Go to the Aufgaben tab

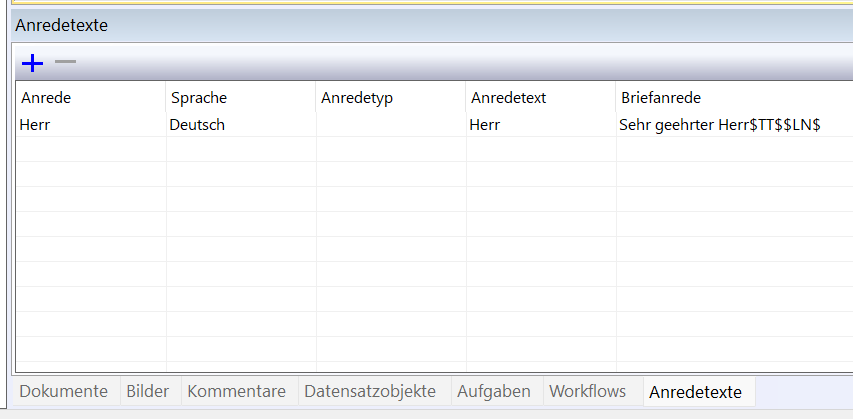pos(494,391)
